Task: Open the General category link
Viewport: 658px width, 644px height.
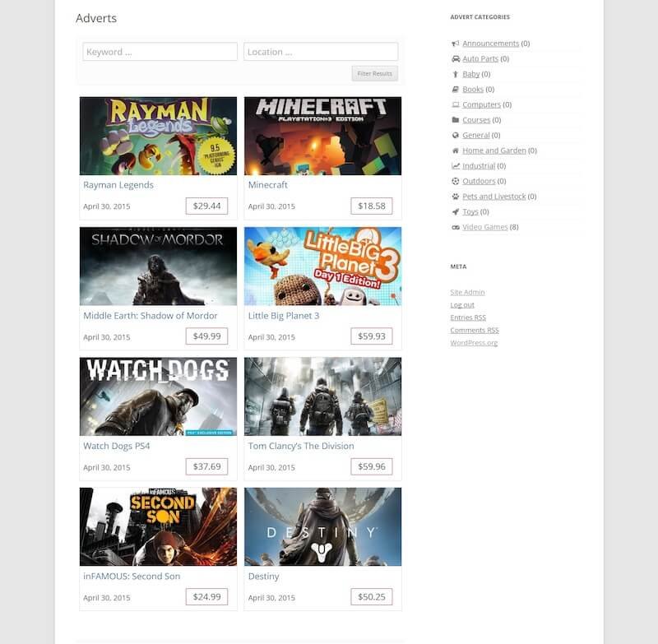Action: (476, 135)
